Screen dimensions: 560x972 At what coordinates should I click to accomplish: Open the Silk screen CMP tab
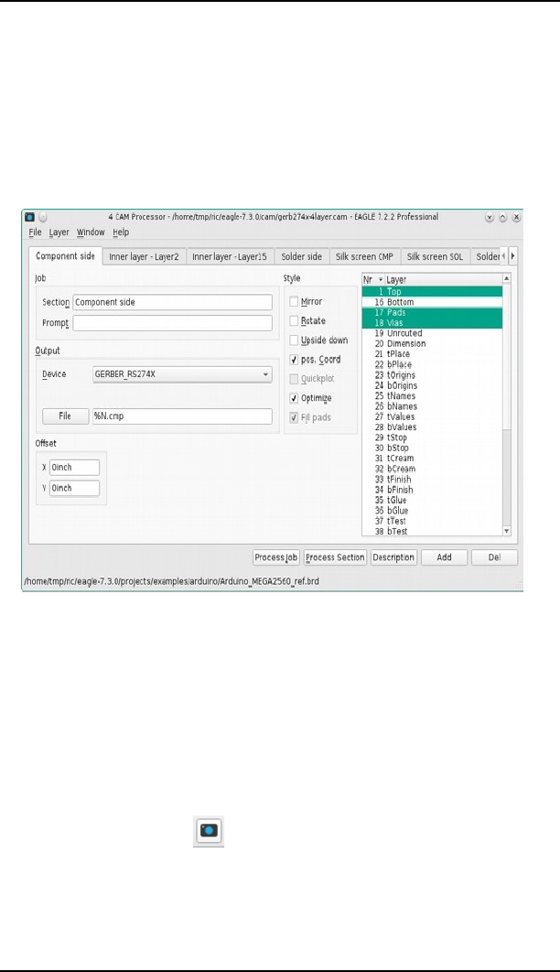tap(364, 256)
